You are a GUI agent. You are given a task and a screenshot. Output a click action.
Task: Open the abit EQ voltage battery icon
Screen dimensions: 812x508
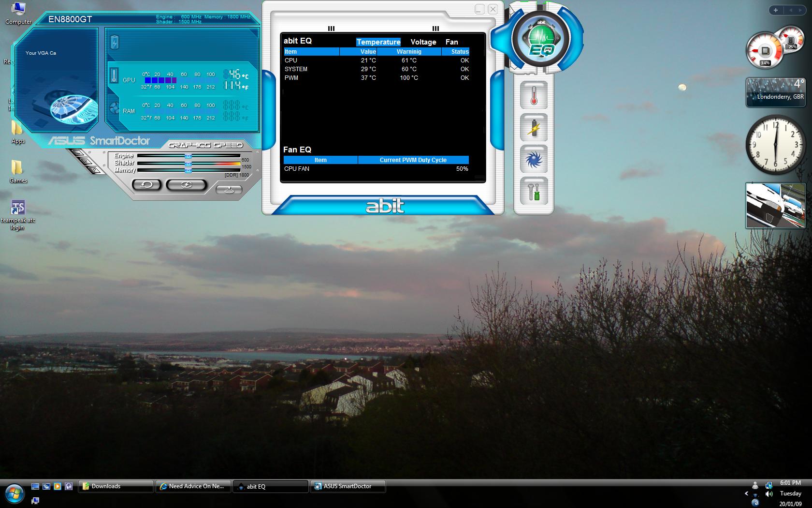[534, 127]
